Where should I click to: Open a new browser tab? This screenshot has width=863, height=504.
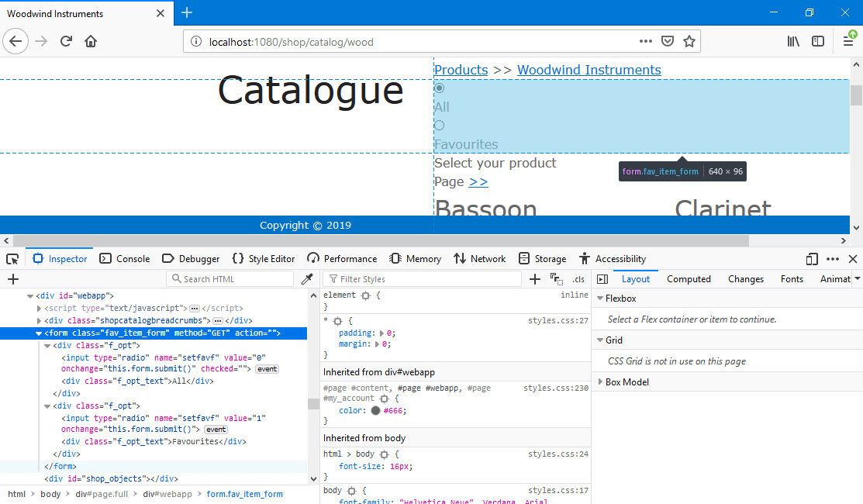coord(187,12)
